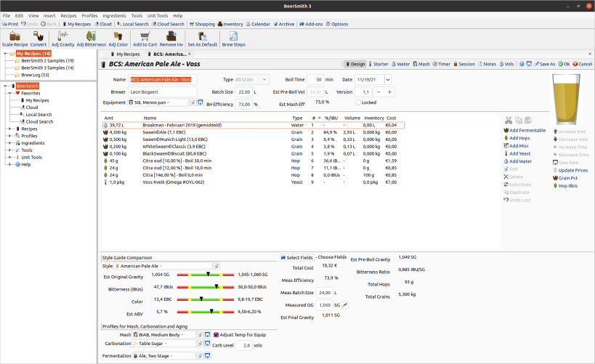Viewport: 595px width, 364px height.
Task: Open the Date dropdown arrow
Action: click(x=388, y=80)
